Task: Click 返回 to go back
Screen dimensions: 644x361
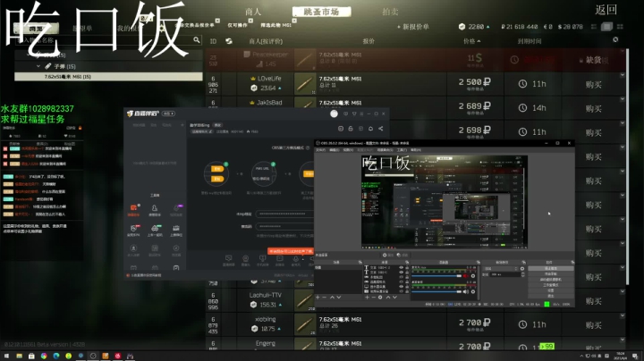Action: (x=606, y=10)
